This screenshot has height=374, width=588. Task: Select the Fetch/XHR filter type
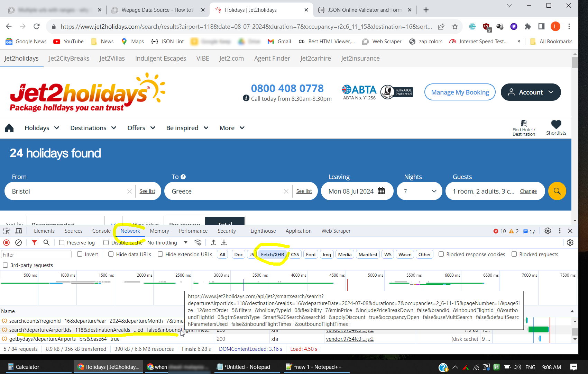272,255
